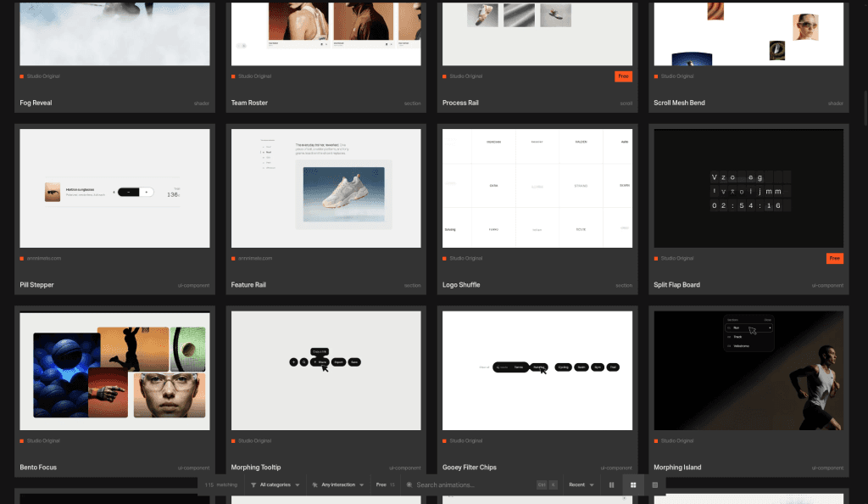Switch to the column view icon

coord(612,484)
